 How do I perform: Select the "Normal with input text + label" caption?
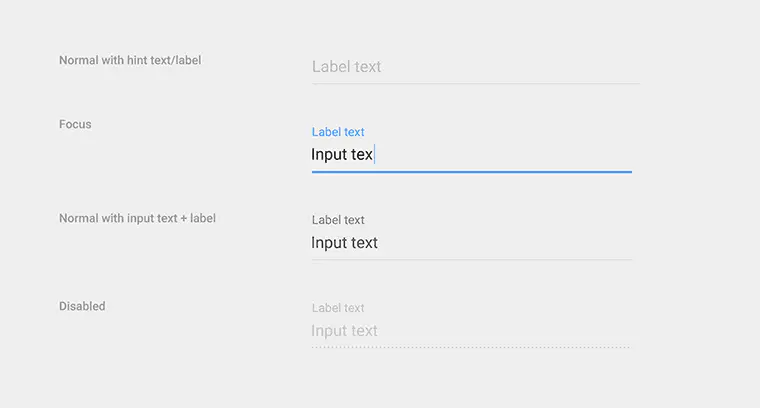click(x=137, y=218)
